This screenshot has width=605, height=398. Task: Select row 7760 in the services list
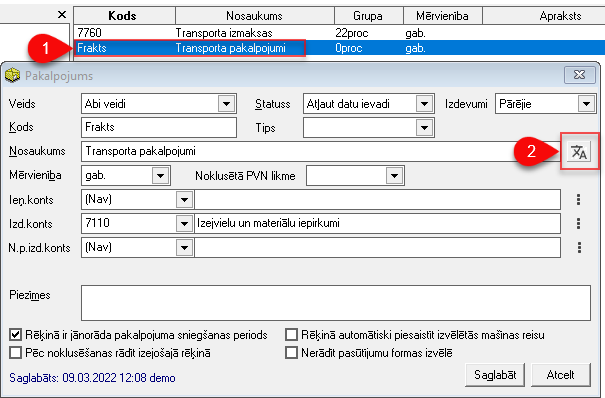pos(340,33)
